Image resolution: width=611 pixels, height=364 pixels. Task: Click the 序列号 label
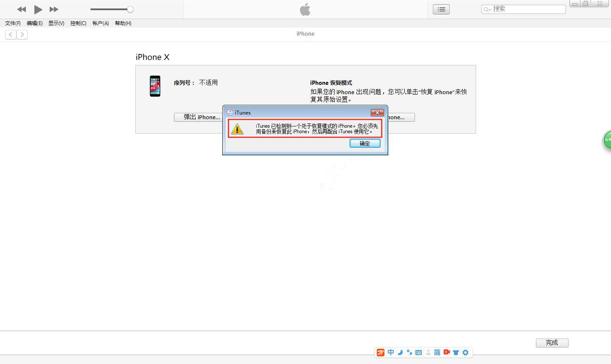pyautogui.click(x=184, y=83)
